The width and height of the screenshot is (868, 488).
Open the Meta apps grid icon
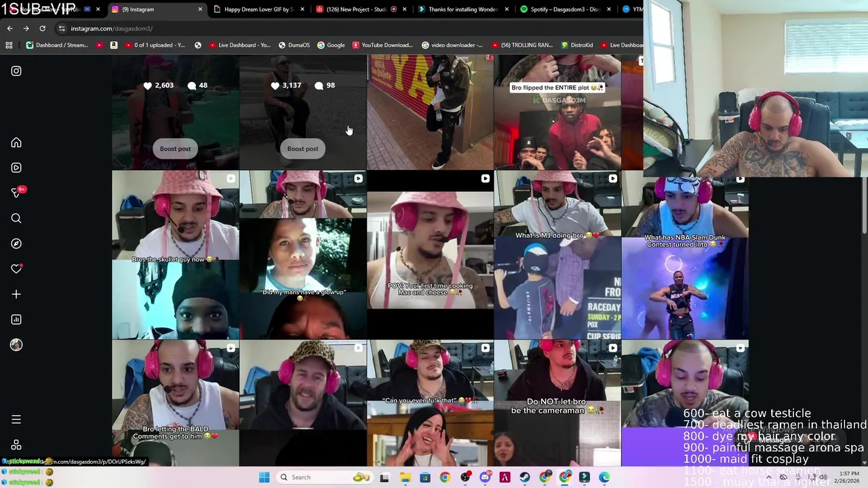click(16, 445)
